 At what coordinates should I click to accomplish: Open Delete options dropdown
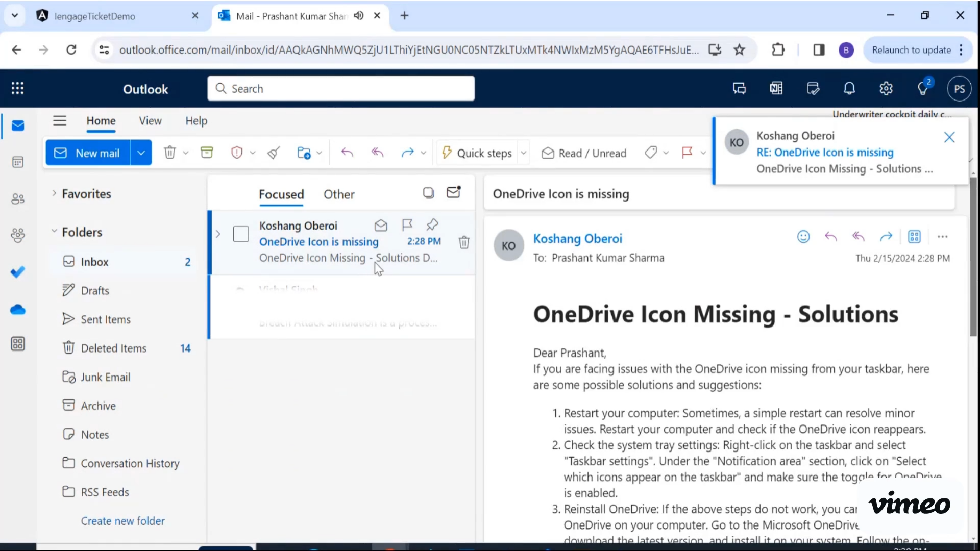pos(186,153)
